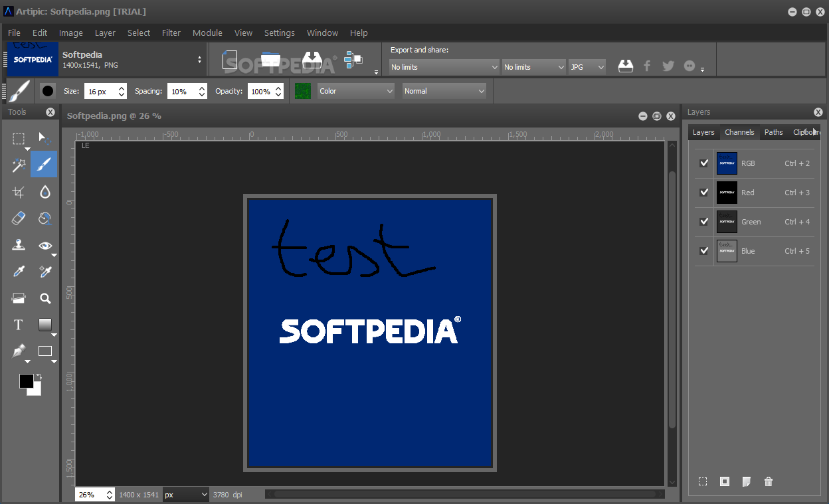Select the Eraser tool
The height and width of the screenshot is (504, 829).
point(19,218)
